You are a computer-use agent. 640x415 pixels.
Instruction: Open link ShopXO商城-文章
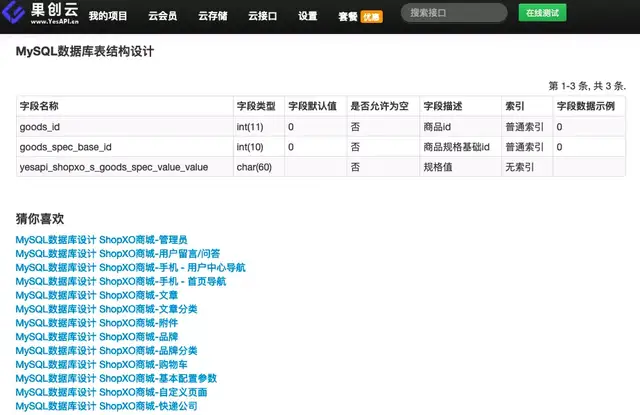coord(97,295)
